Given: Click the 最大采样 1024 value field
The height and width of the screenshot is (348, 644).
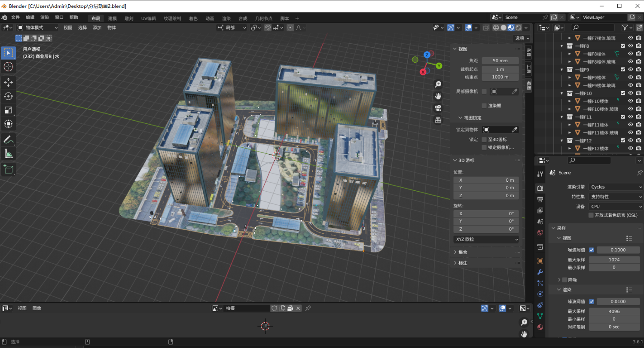Looking at the screenshot, I should pos(613,259).
